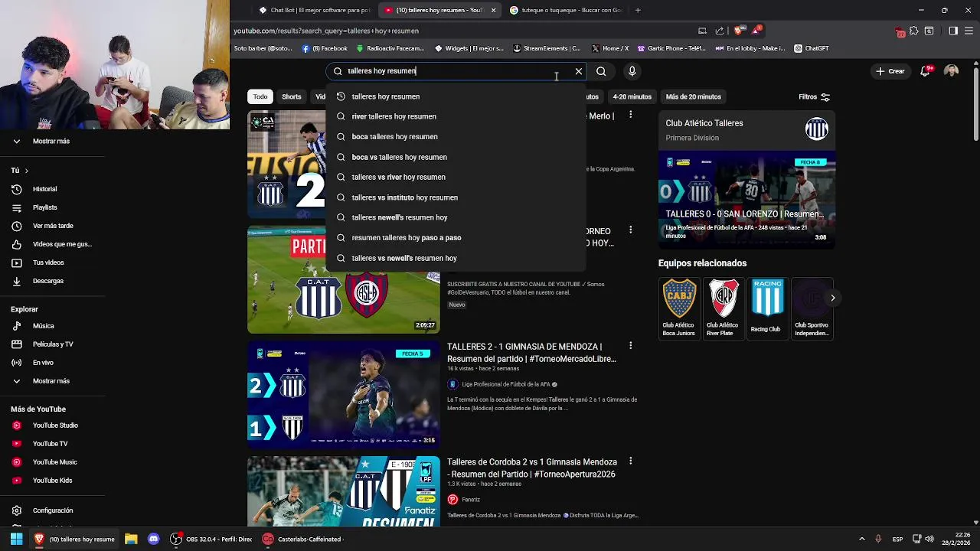This screenshot has height=551, width=980.
Task: Select the Shorts filter chip
Action: [292, 97]
